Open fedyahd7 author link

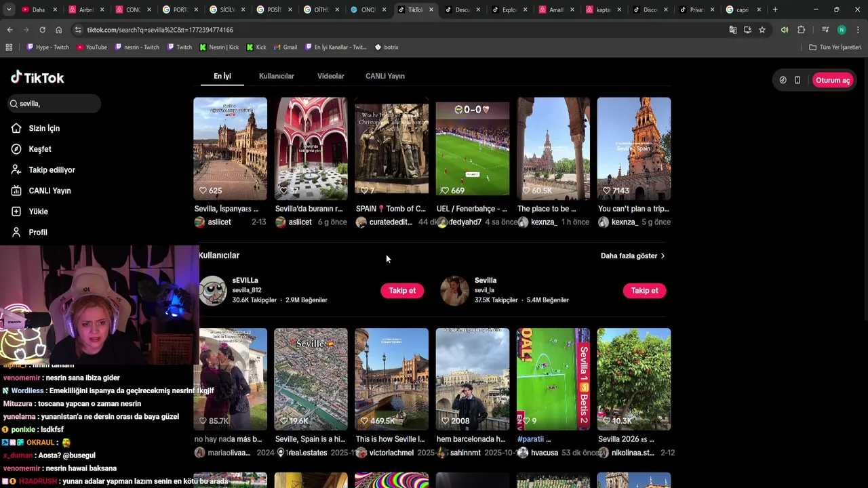click(465, 222)
